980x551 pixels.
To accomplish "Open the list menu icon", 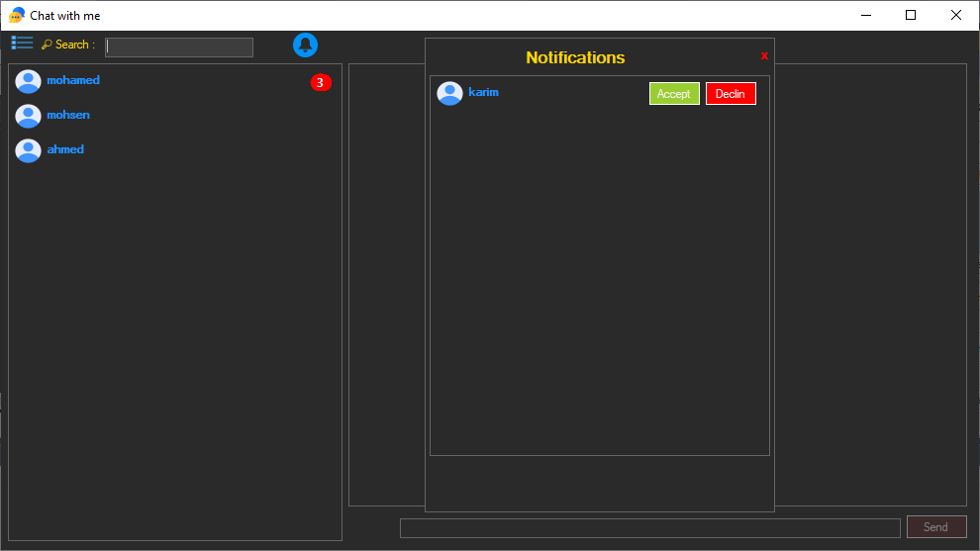I will click(x=22, y=43).
